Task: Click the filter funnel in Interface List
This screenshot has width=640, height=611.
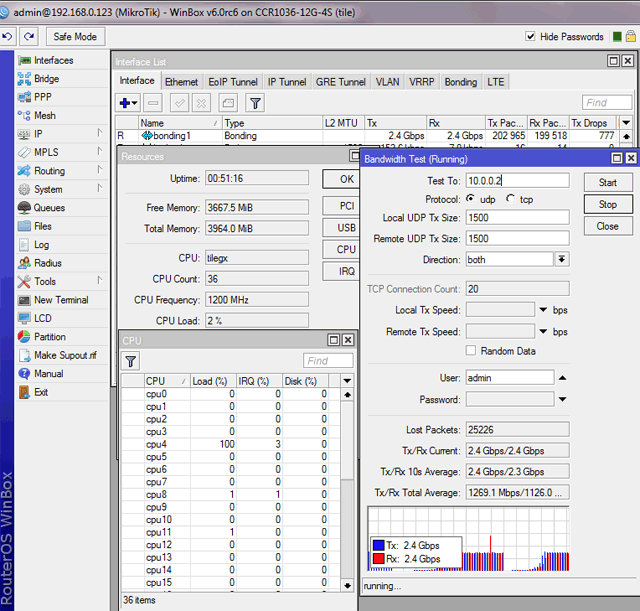Action: (x=255, y=103)
